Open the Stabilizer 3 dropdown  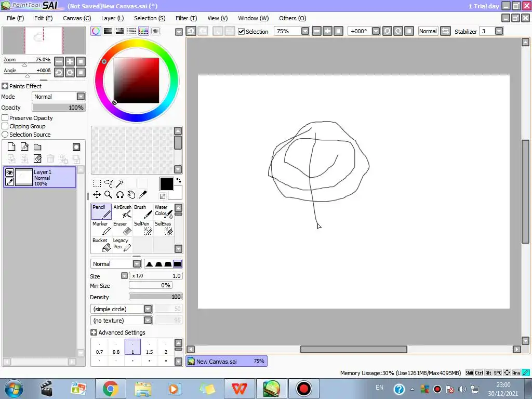pos(499,31)
